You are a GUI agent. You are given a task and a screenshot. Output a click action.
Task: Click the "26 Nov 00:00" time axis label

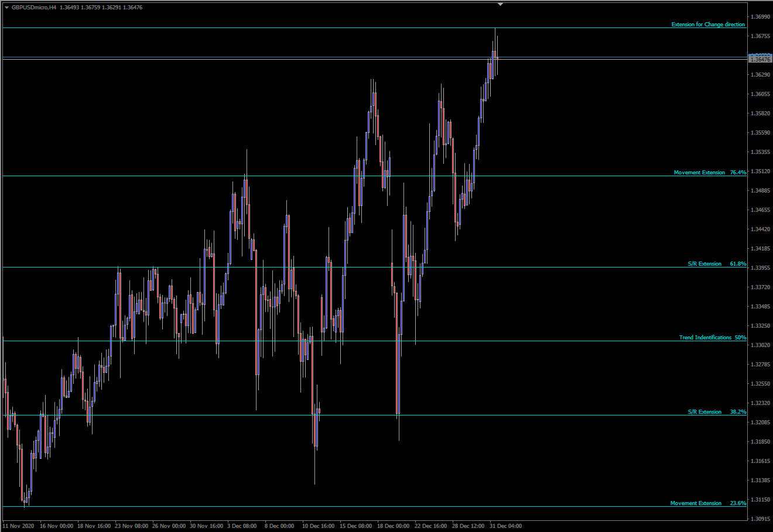coord(169,526)
